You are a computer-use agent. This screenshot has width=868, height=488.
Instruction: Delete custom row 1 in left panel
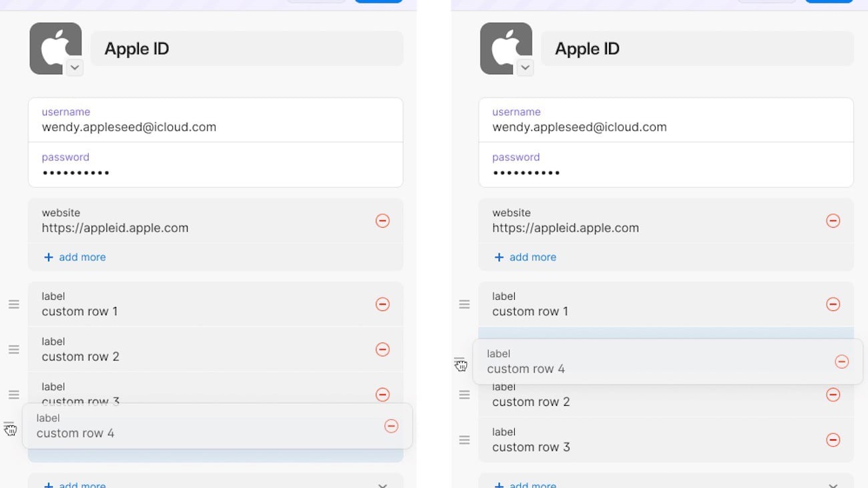tap(383, 304)
